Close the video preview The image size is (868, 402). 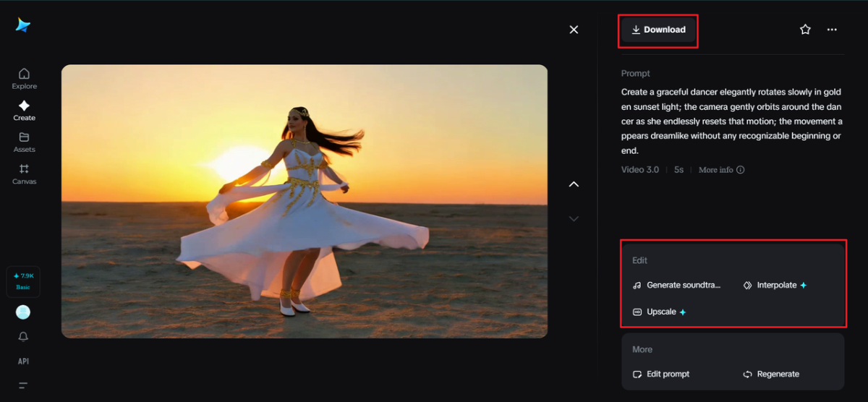574,30
